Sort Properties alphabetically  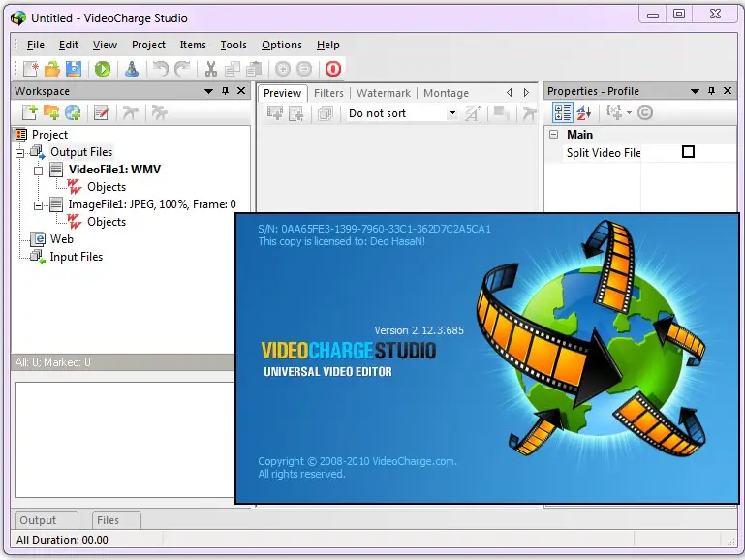pos(584,112)
